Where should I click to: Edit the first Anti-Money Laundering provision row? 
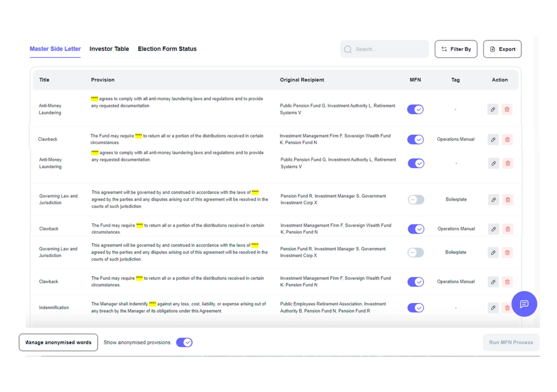coord(493,109)
